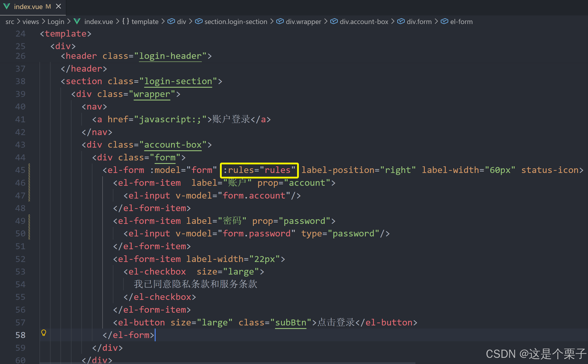Open the div.form breadcrumb dropdown

tap(419, 22)
